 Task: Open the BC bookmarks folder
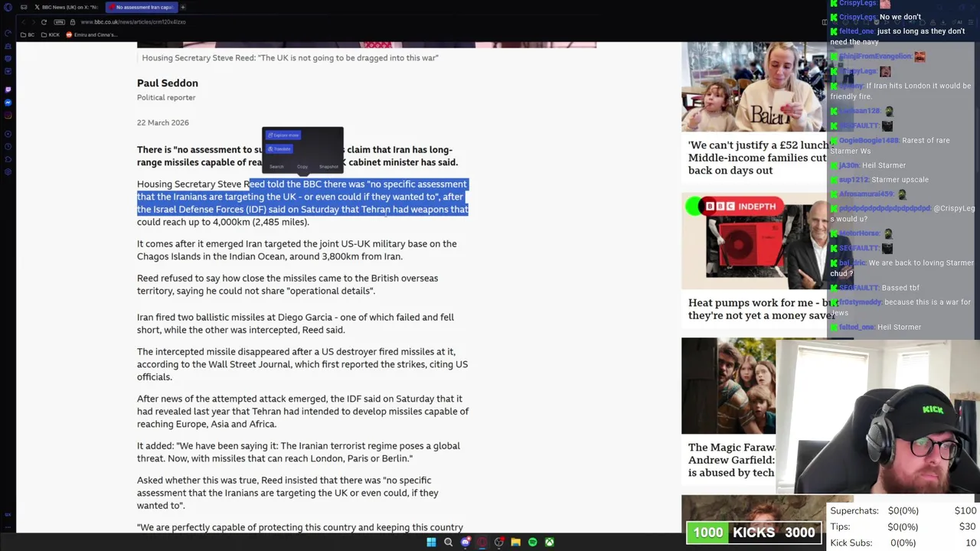(x=28, y=35)
